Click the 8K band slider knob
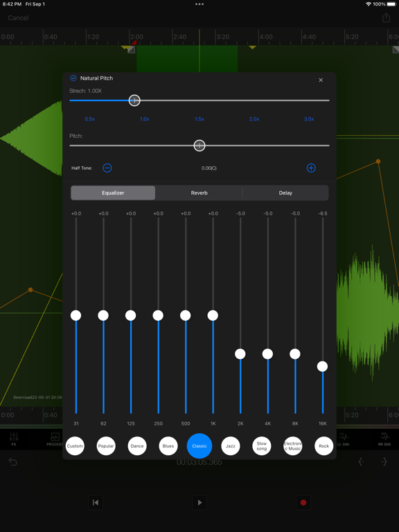This screenshot has width=399, height=532. (x=295, y=354)
